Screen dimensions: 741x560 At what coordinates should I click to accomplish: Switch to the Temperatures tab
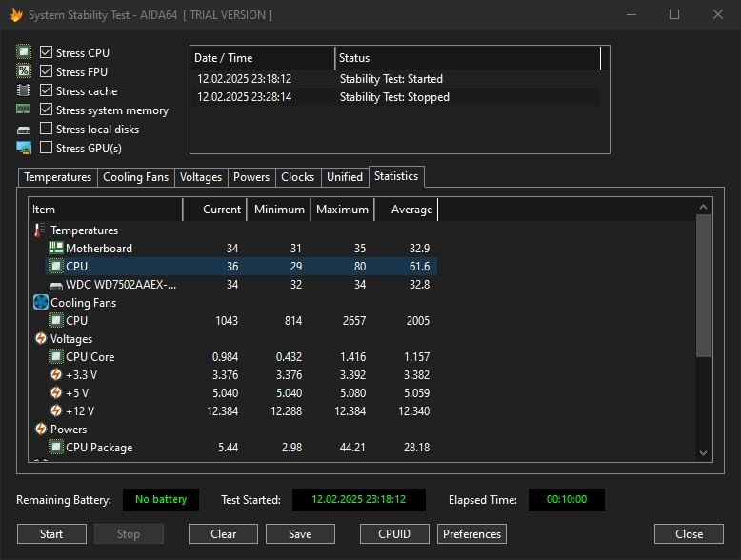pyautogui.click(x=58, y=177)
